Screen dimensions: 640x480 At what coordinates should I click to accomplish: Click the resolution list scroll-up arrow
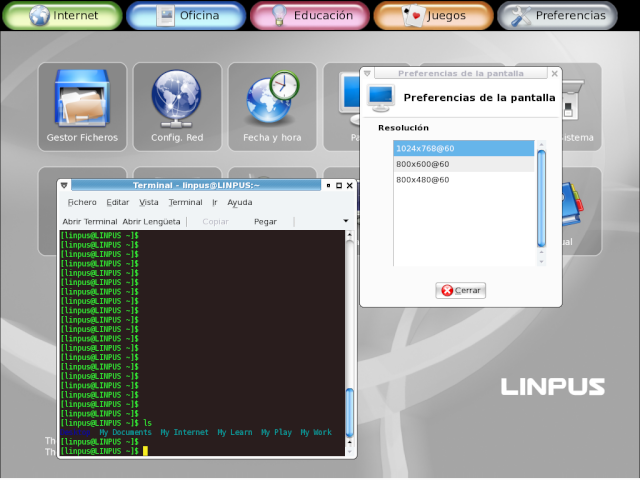pos(541,144)
